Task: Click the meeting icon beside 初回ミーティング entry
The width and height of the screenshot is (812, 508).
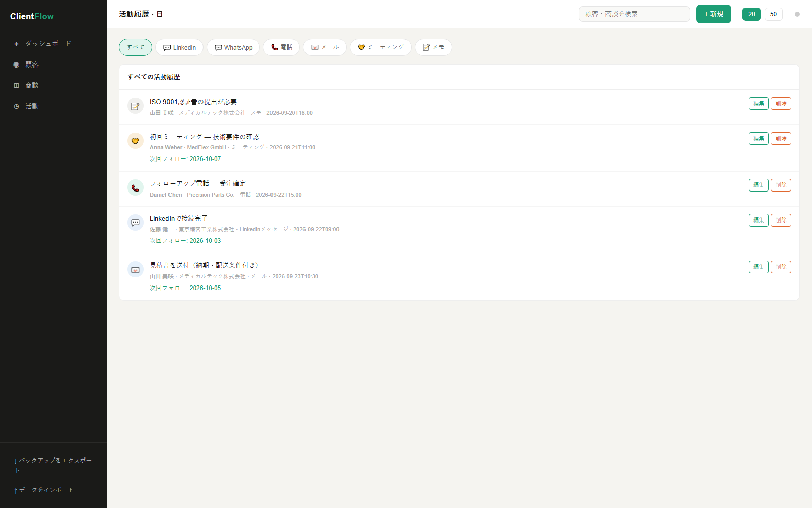Action: [136, 141]
